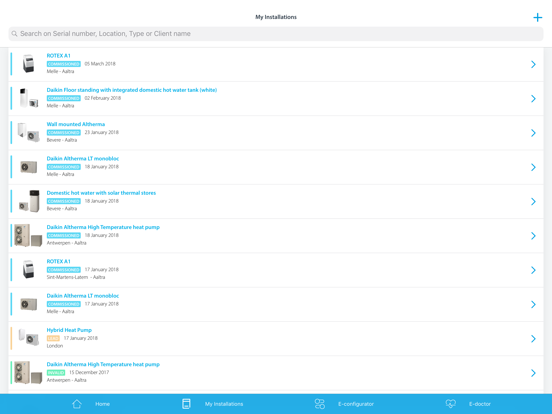Tap Wall mounted Altherma product image
Image resolution: width=552 pixels, height=414 pixels.
pyautogui.click(x=29, y=132)
